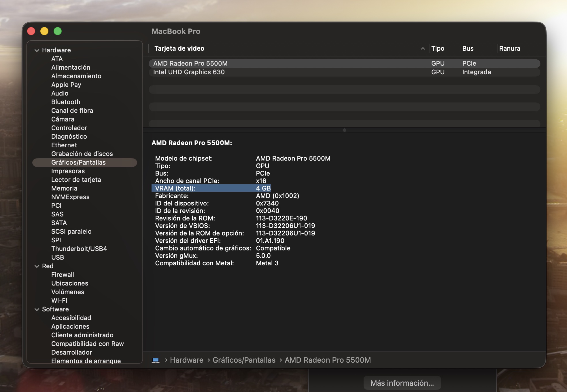Select the VRAM (total) row
The height and width of the screenshot is (392, 567).
click(211, 188)
